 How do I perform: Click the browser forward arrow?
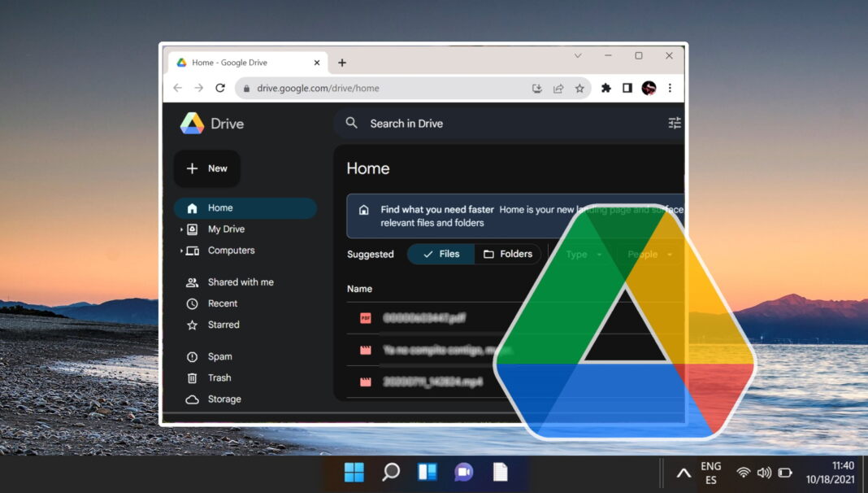coord(199,88)
